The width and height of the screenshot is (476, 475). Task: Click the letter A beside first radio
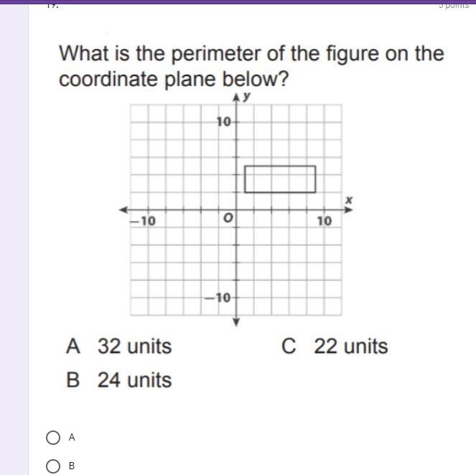click(72, 437)
